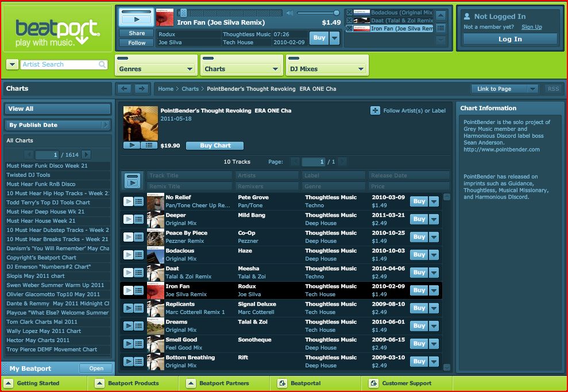Open the Charts dropdown menu

pyautogui.click(x=242, y=69)
